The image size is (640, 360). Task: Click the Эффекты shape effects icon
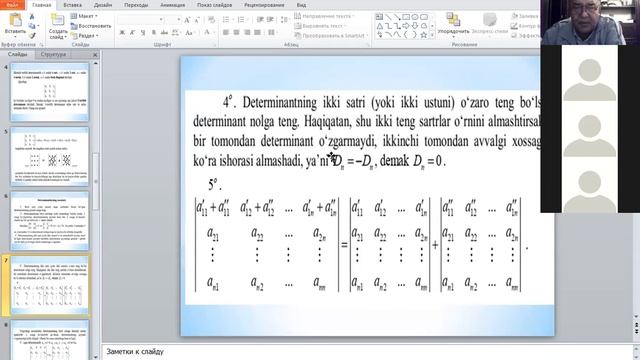[x=514, y=36]
